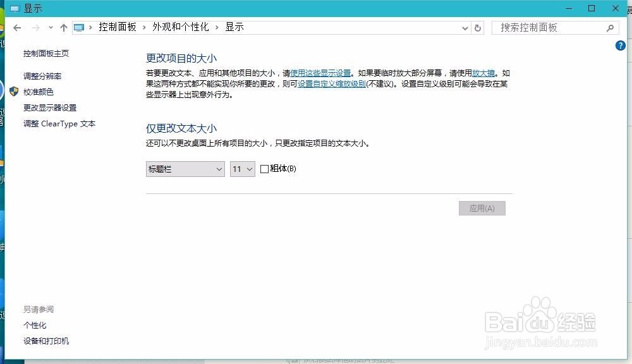Select 外观和个性化 in the breadcrumb
The width and height of the screenshot is (632, 364).
point(180,27)
